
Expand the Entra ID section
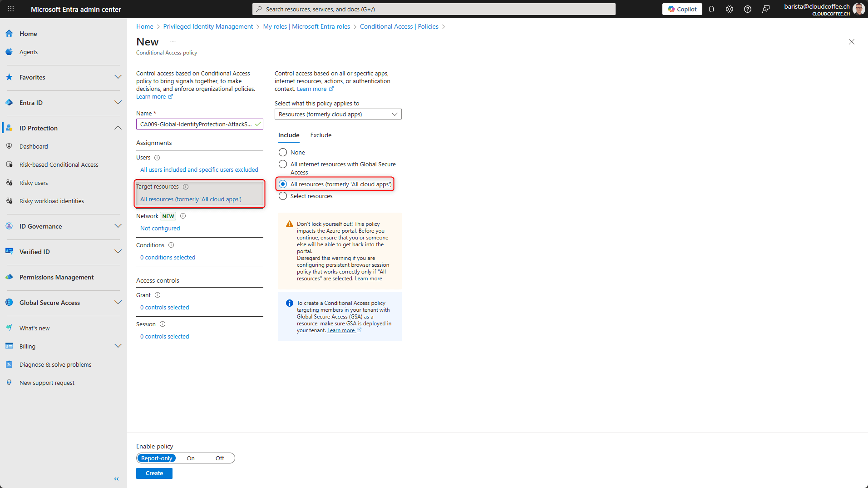(x=118, y=102)
